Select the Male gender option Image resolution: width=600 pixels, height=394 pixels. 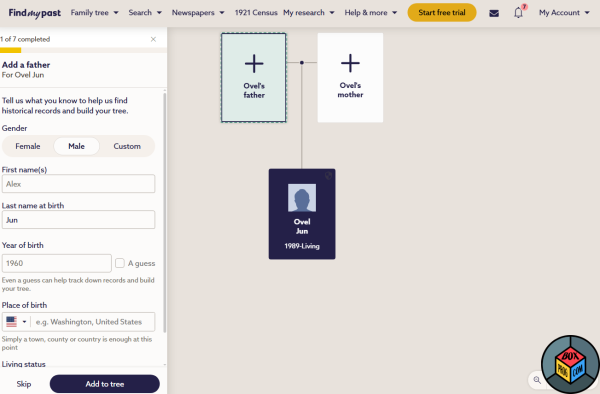click(x=77, y=146)
